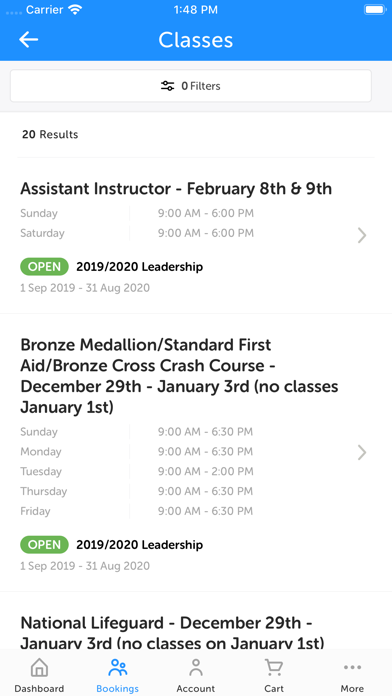Viewport: 392px width, 696px height.
Task: Open the Account person icon
Action: (x=195, y=668)
